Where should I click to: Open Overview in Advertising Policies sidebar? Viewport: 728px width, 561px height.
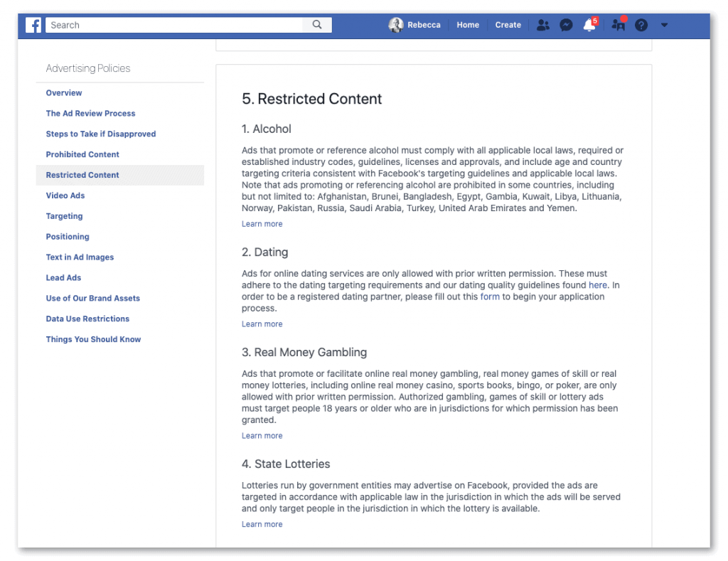click(64, 93)
